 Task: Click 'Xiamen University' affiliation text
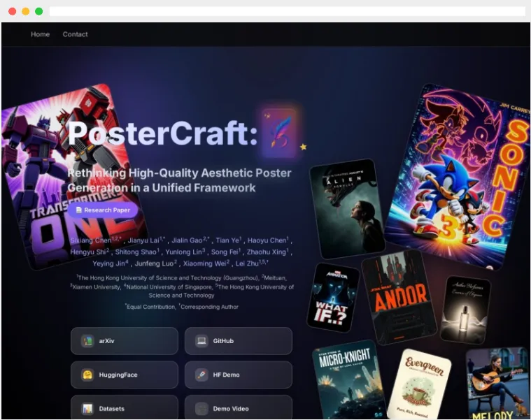coord(96,287)
